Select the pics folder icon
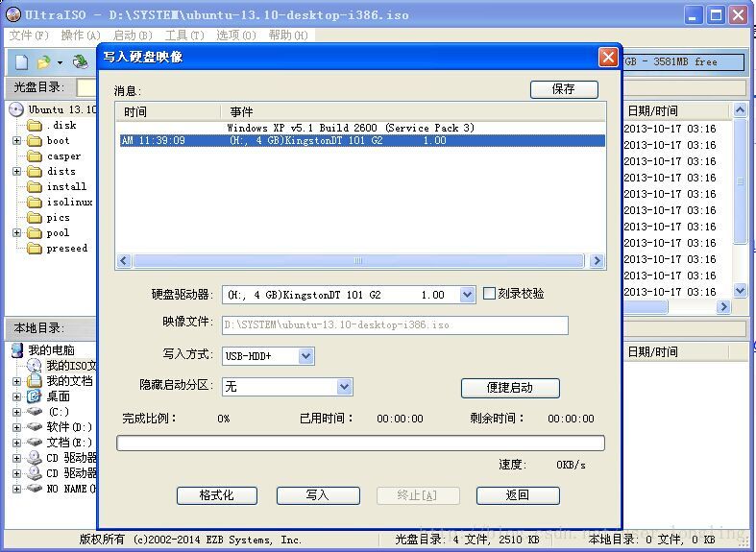The image size is (756, 552). (35, 218)
